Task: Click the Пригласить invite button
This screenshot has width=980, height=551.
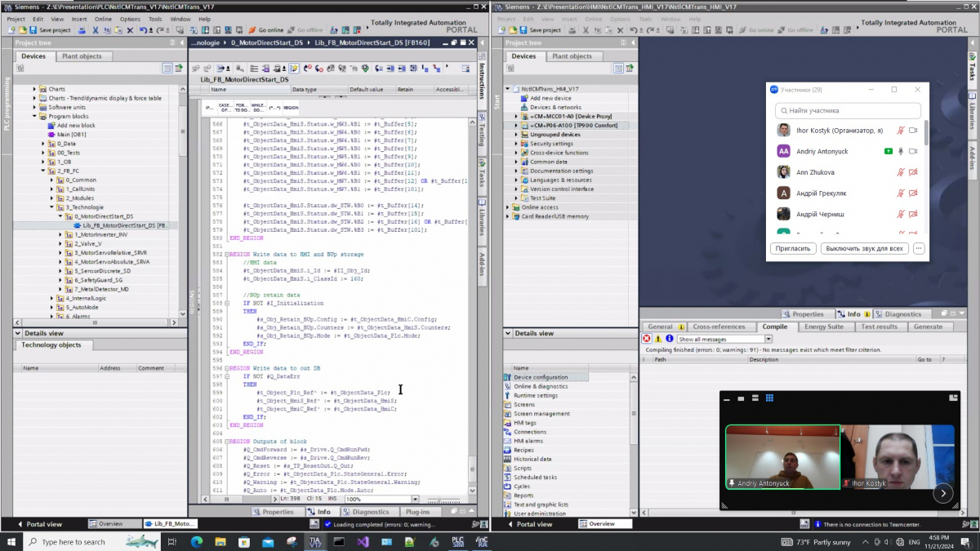Action: point(793,248)
